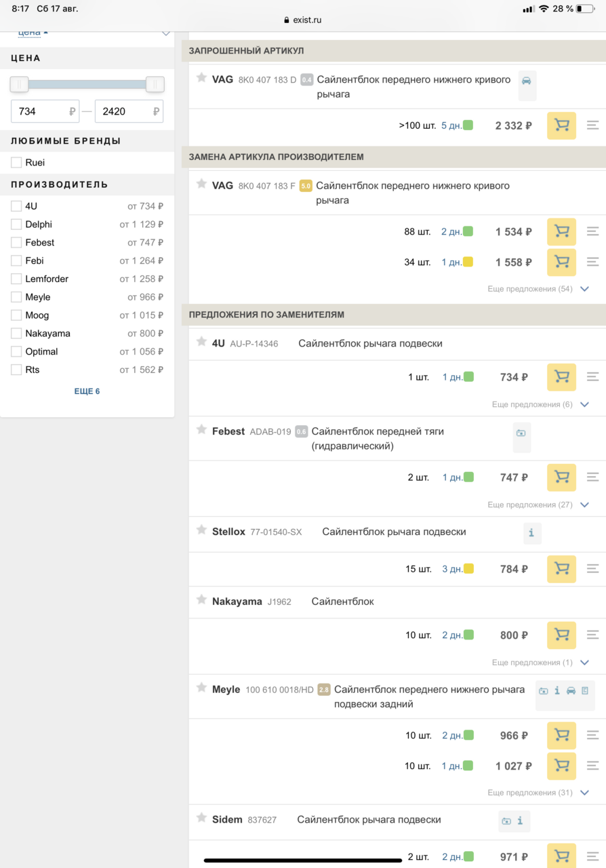Favorite the VAG 8K0 407 183 D star
Image resolution: width=606 pixels, height=868 pixels.
click(x=201, y=78)
